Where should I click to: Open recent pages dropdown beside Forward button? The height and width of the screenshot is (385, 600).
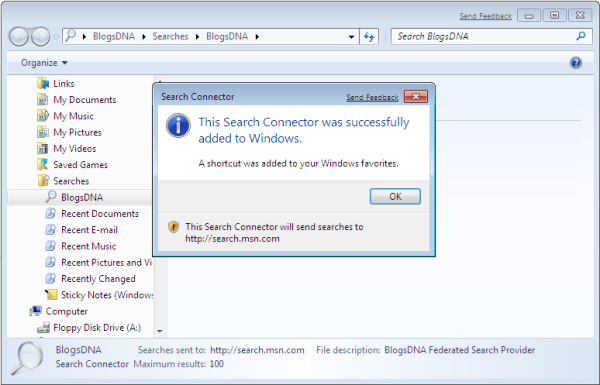point(56,37)
